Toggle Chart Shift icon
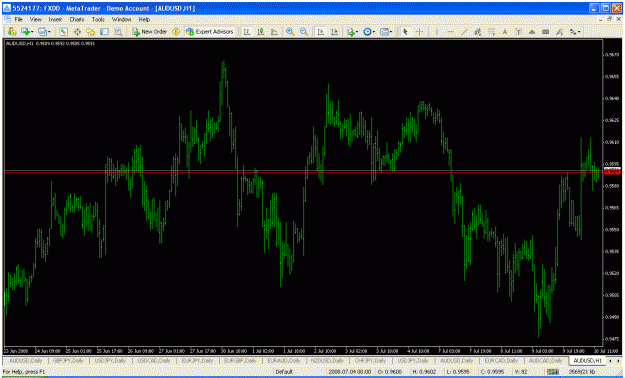Screen dimensions: 625x378 (x=334, y=32)
